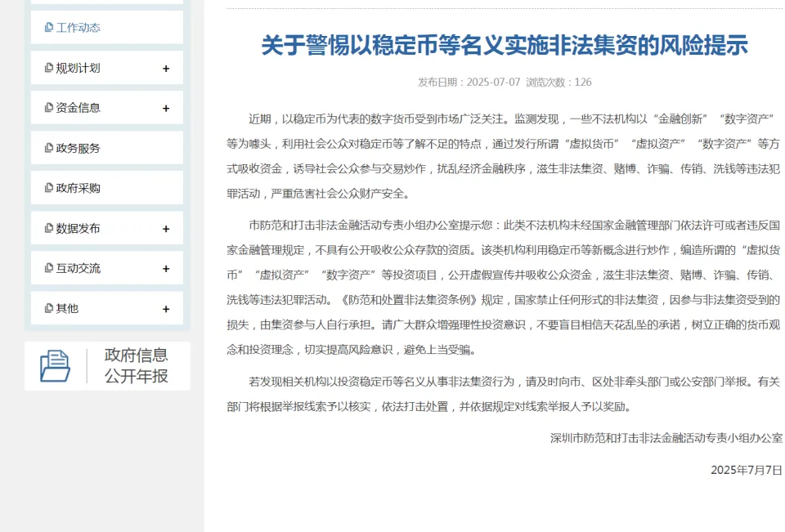785x532 pixels.
Task: Click the closing date 2025年7月7日
Action: (x=747, y=470)
